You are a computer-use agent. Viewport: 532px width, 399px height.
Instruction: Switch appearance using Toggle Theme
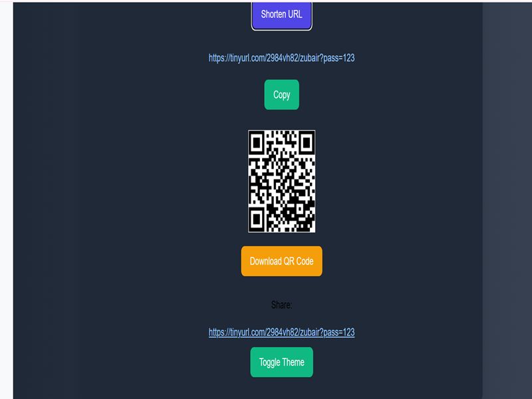click(281, 362)
